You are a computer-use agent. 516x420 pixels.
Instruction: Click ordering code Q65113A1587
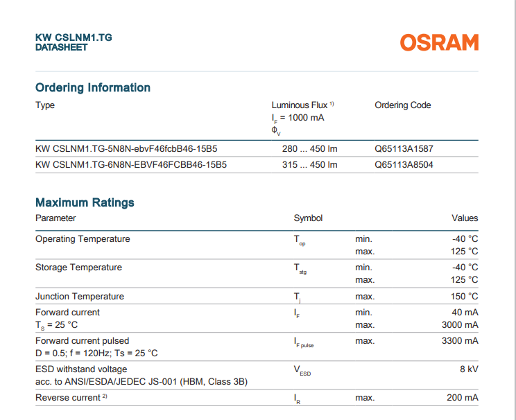(x=404, y=148)
